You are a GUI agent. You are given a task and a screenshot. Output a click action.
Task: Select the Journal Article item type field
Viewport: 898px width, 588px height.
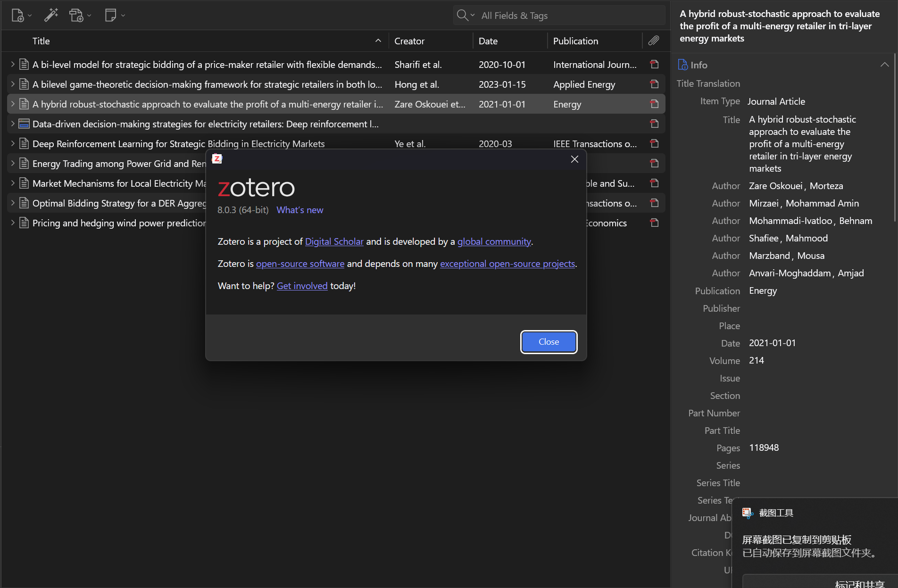coord(776,101)
